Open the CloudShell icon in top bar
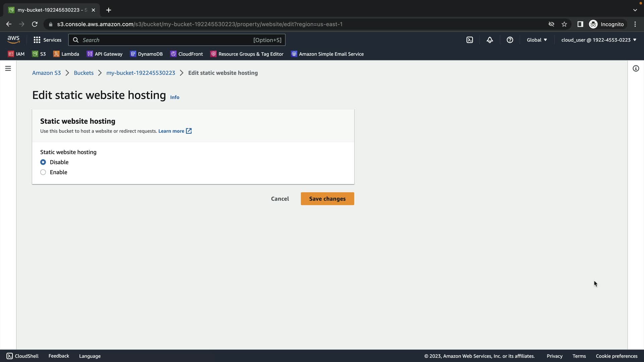Viewport: 644px width, 362px height. (x=470, y=40)
